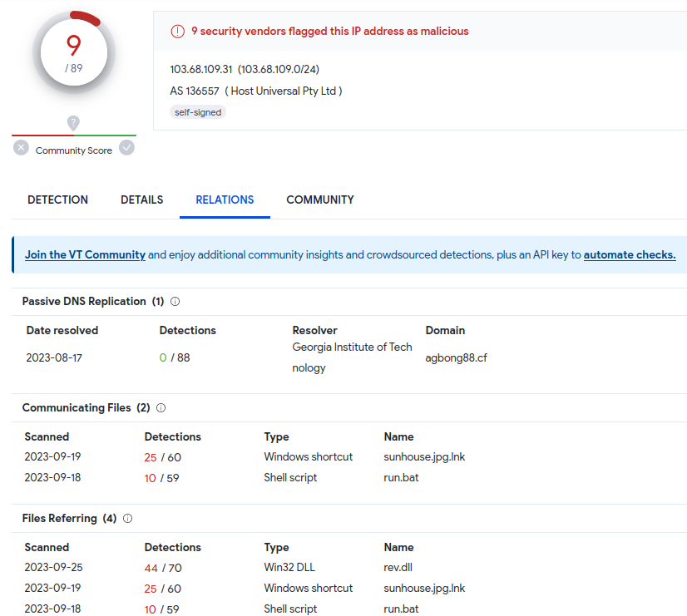Open Passive DNS Replication info icon

tap(175, 302)
